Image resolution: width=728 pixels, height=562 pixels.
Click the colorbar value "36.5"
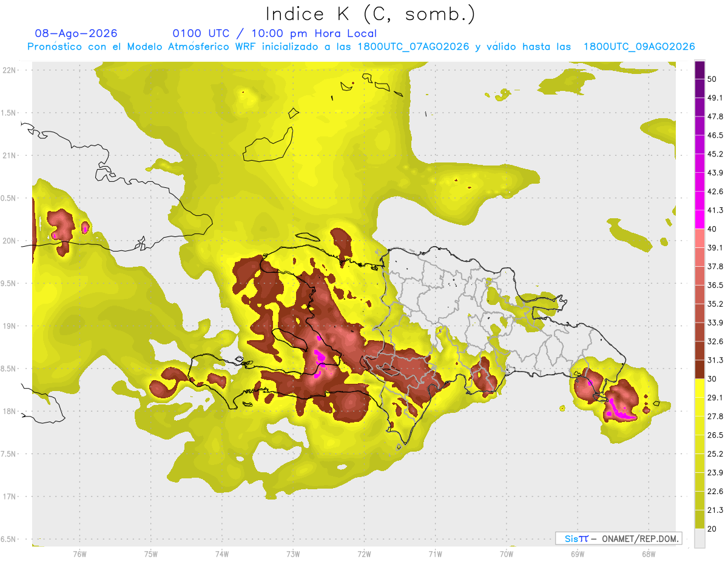click(x=715, y=285)
